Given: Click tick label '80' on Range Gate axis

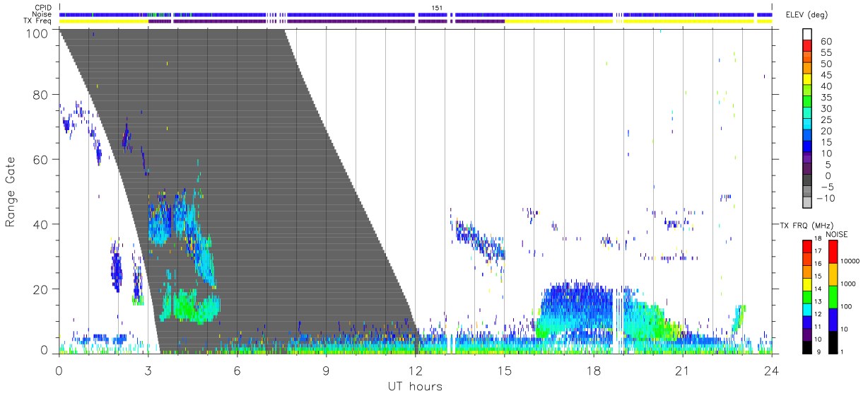Looking at the screenshot, I should click(x=41, y=95).
